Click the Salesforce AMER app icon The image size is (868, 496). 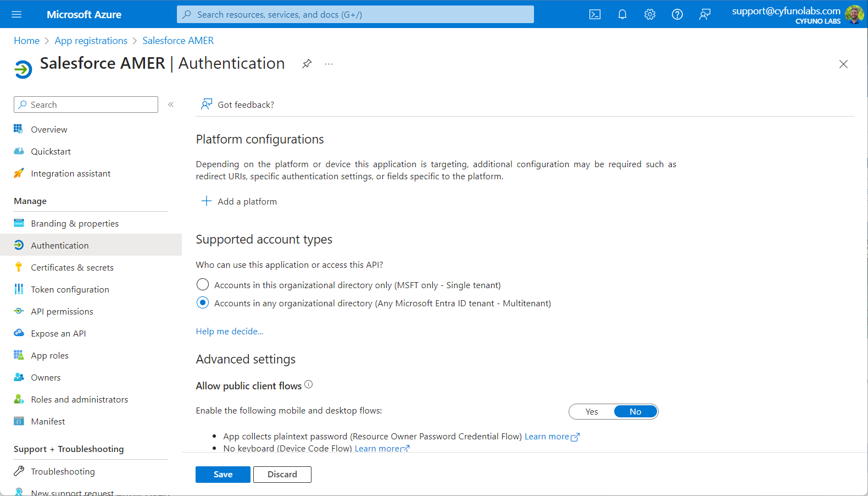tap(23, 70)
